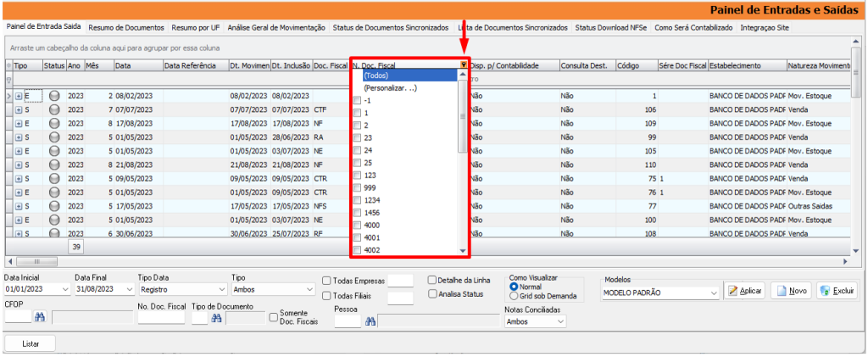This screenshot has width=868, height=357.
Task: Check filter value 4001
Action: 357,238
